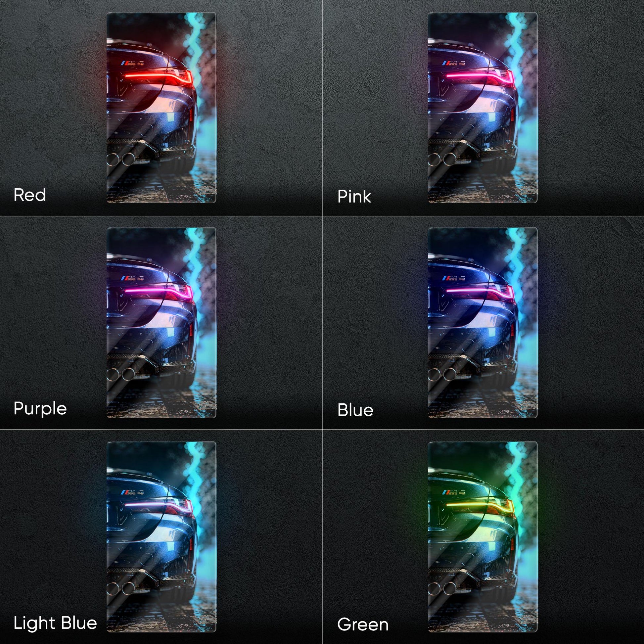Image resolution: width=644 pixels, height=644 pixels.
Task: Click the M4 badge on Purple poster
Action: [132, 278]
